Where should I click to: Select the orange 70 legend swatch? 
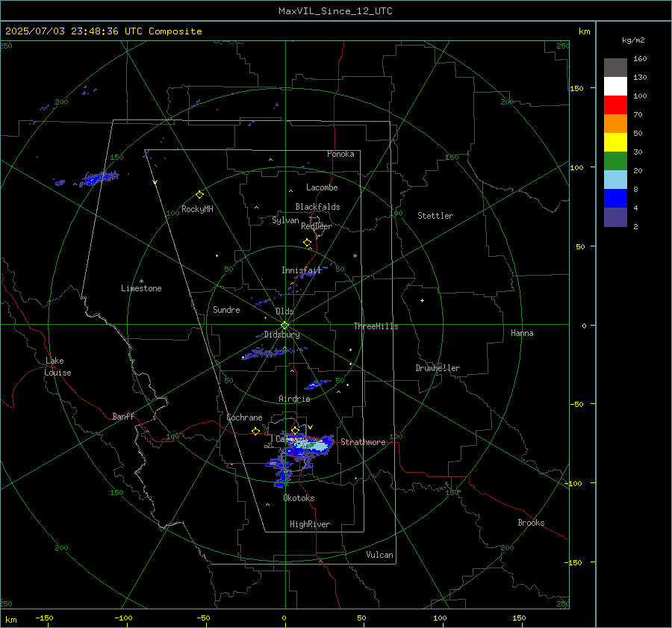[615, 123]
